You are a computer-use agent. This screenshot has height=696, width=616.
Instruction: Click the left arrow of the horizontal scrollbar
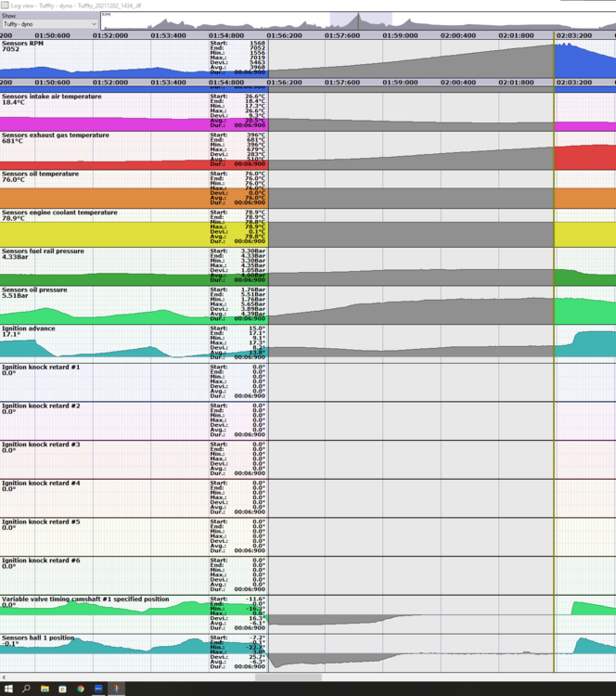[4, 677]
